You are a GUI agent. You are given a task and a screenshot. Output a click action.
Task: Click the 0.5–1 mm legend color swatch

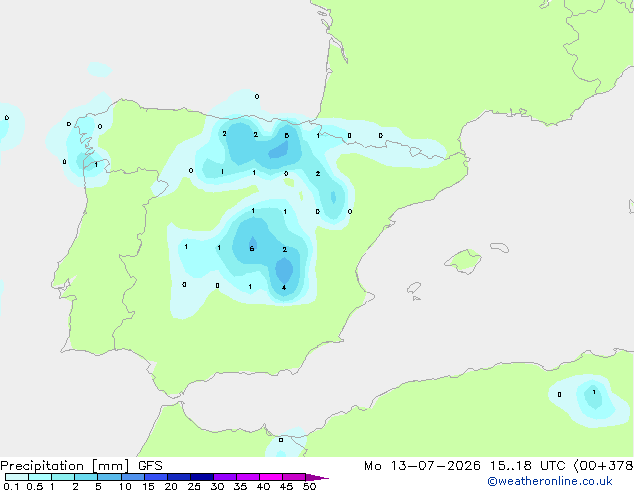[x=40, y=477]
